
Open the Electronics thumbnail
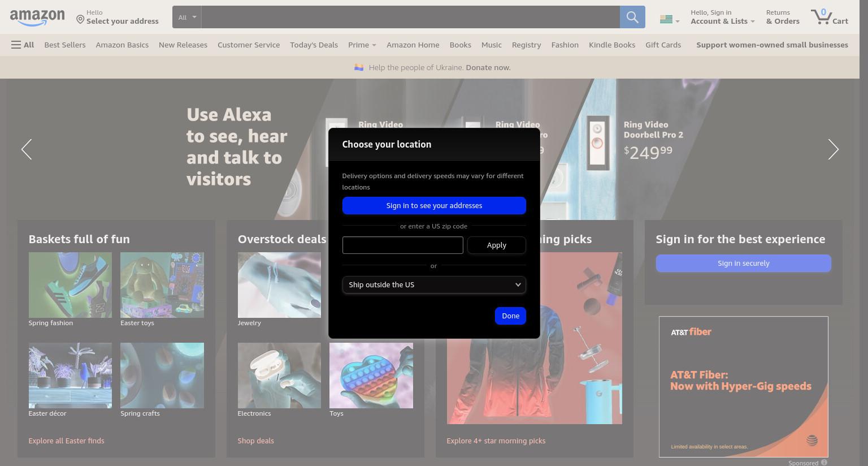[279, 376]
